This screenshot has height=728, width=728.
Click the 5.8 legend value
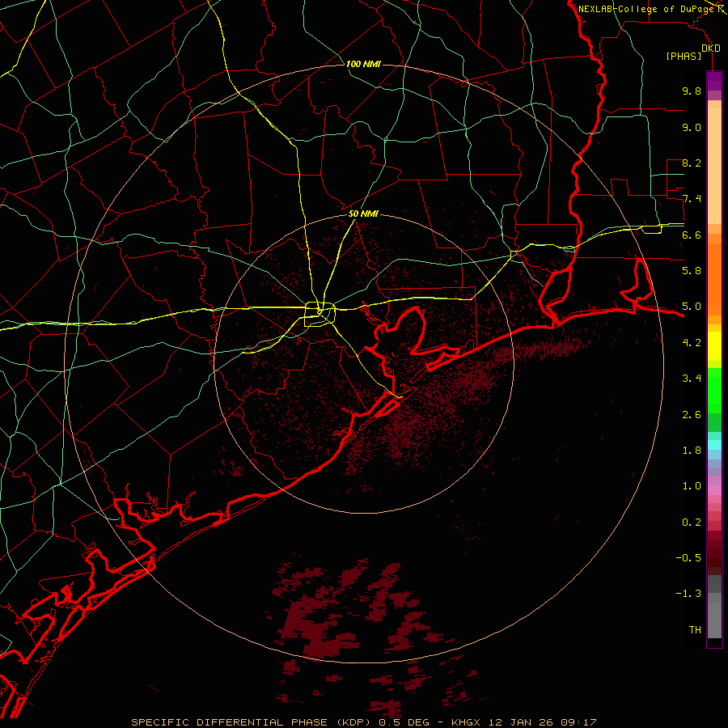692,271
